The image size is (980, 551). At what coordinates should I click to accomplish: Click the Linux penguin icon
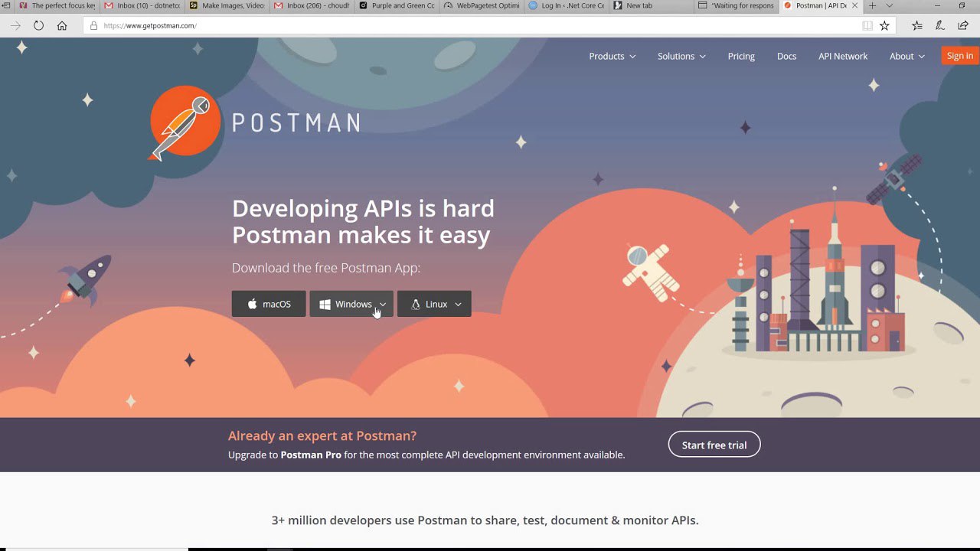point(416,305)
